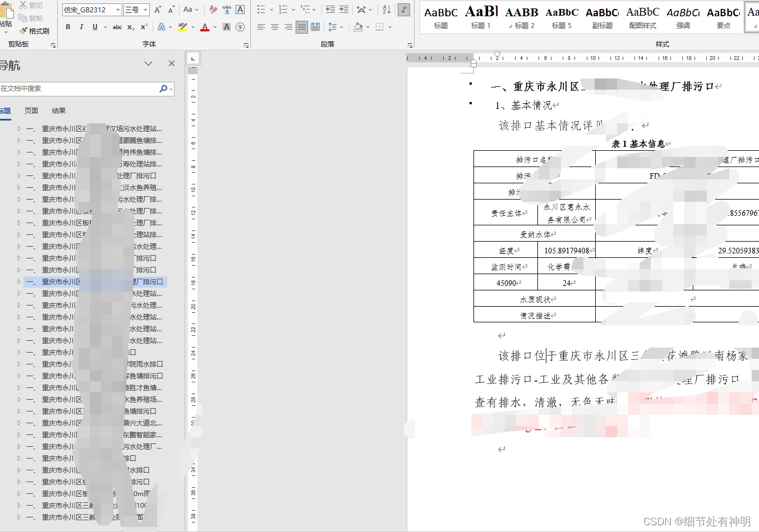Viewport: 759px width, 532px height.
Task: Click the center alignment icon
Action: click(x=275, y=26)
